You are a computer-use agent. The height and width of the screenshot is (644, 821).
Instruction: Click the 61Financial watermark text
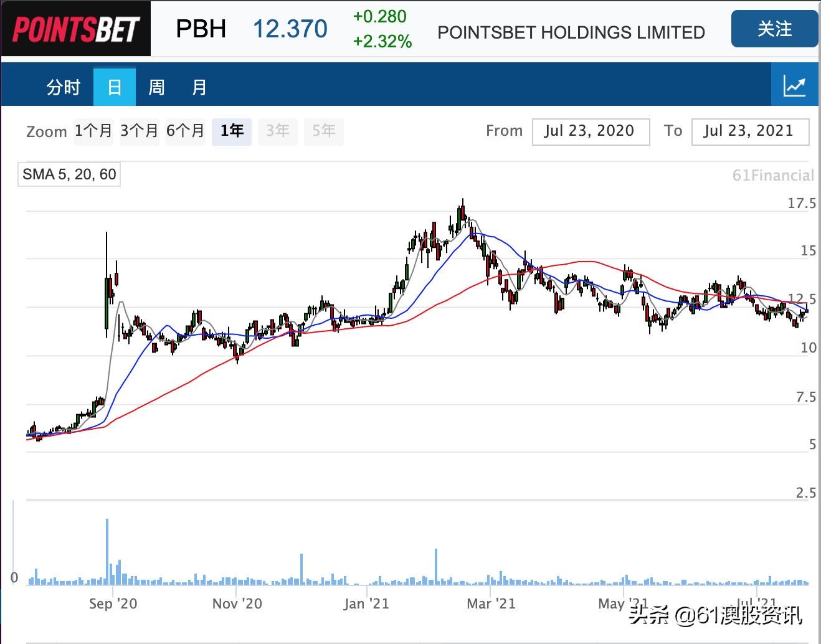coord(774,175)
